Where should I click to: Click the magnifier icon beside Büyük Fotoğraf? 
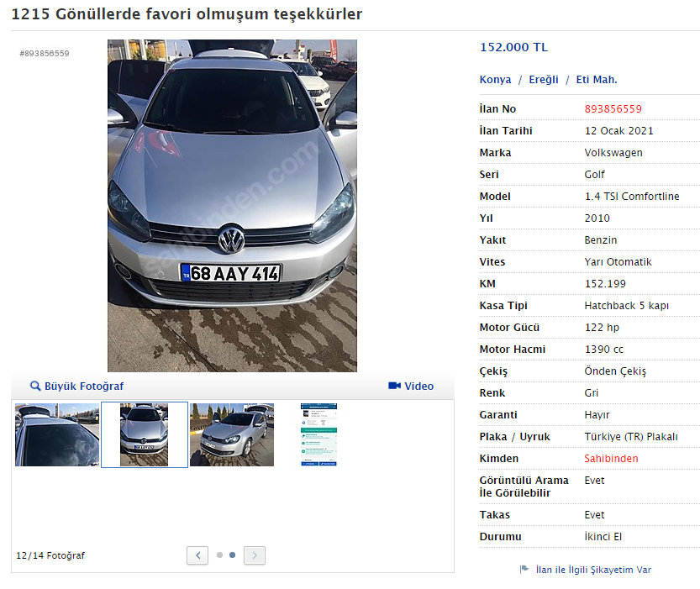[35, 386]
